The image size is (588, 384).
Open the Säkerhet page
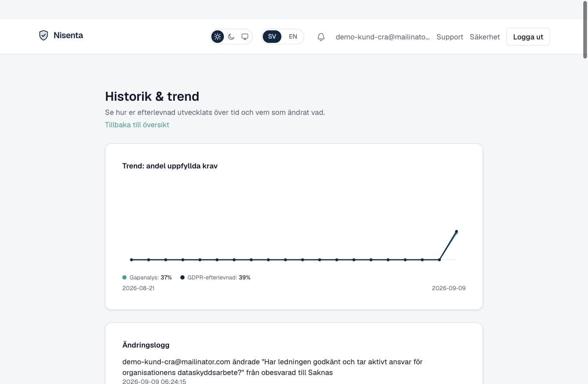click(485, 37)
